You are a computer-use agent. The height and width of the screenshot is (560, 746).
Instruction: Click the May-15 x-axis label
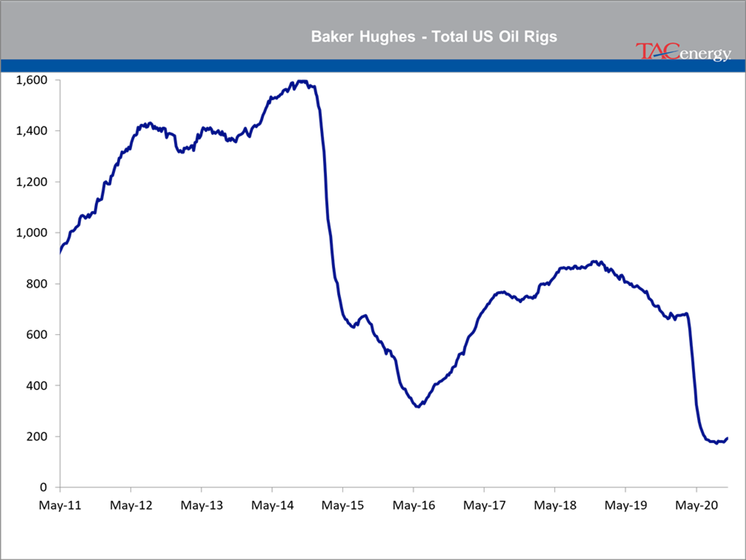point(343,505)
